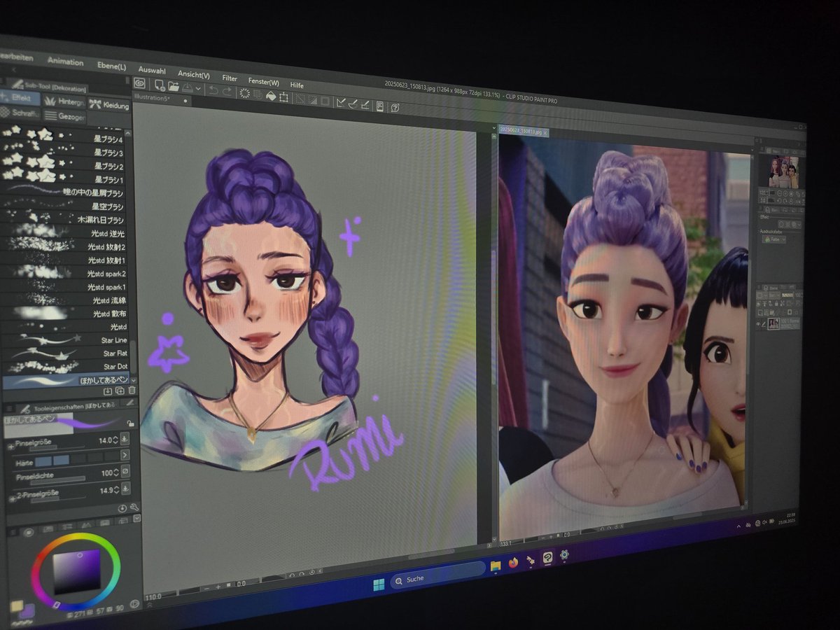Click the scale/transform icon in toolbar
The width and height of the screenshot is (840, 630).
283,97
